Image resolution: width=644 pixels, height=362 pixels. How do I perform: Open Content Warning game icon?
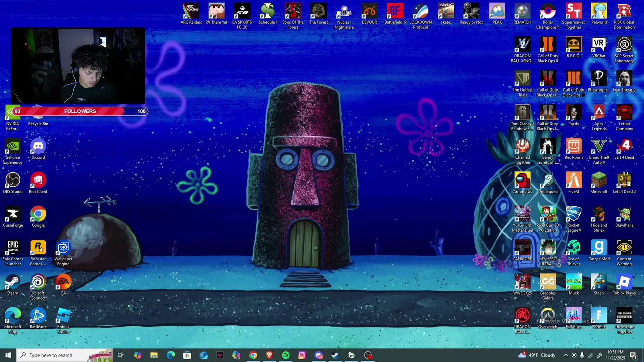(x=624, y=252)
